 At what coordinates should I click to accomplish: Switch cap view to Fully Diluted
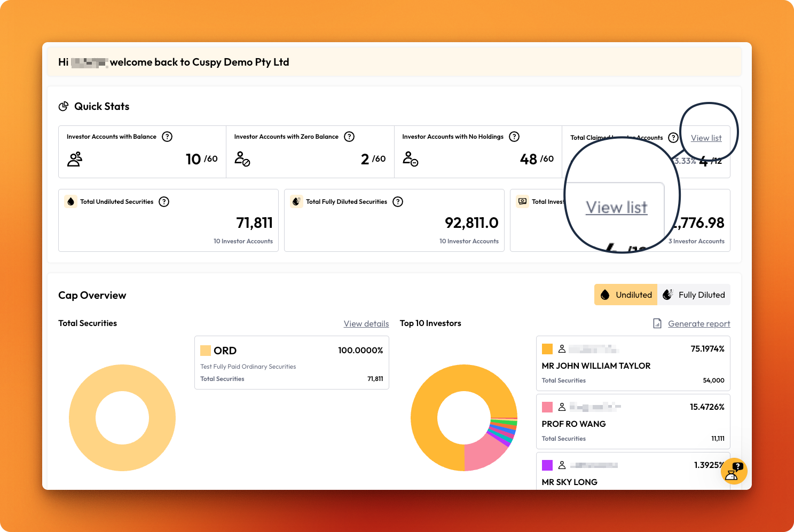click(694, 295)
